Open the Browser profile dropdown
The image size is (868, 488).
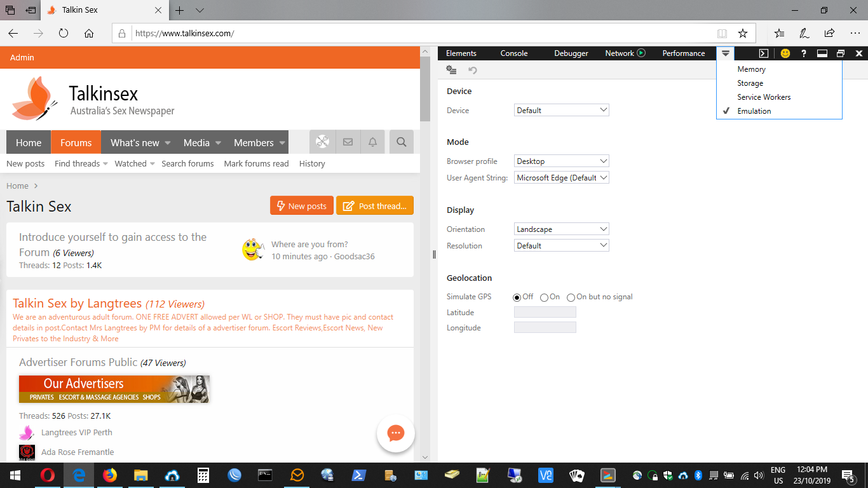click(x=561, y=161)
